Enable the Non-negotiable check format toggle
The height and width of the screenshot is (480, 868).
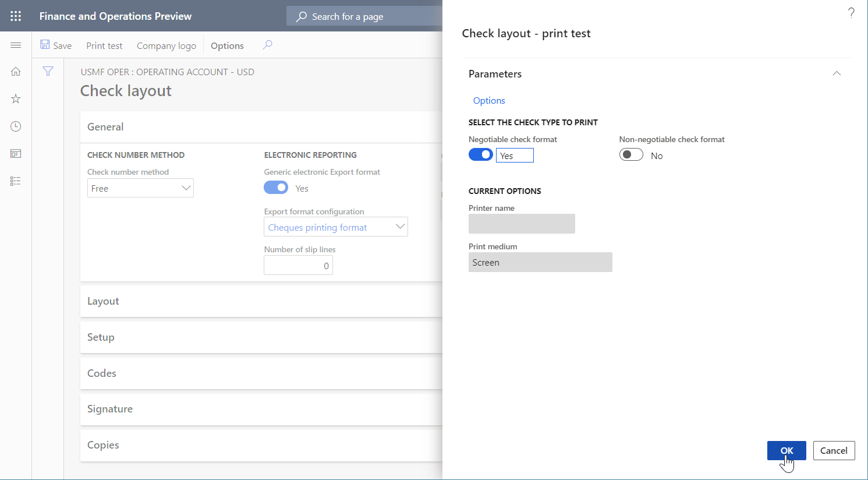click(x=631, y=155)
